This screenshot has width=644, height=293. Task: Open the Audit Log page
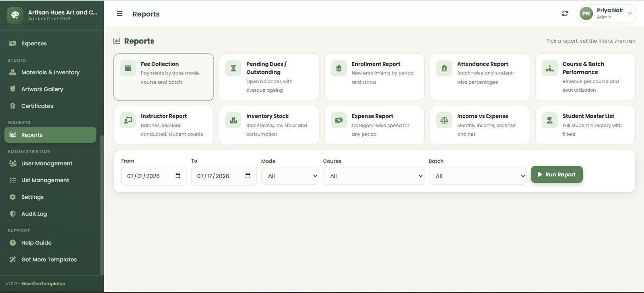click(x=50, y=214)
